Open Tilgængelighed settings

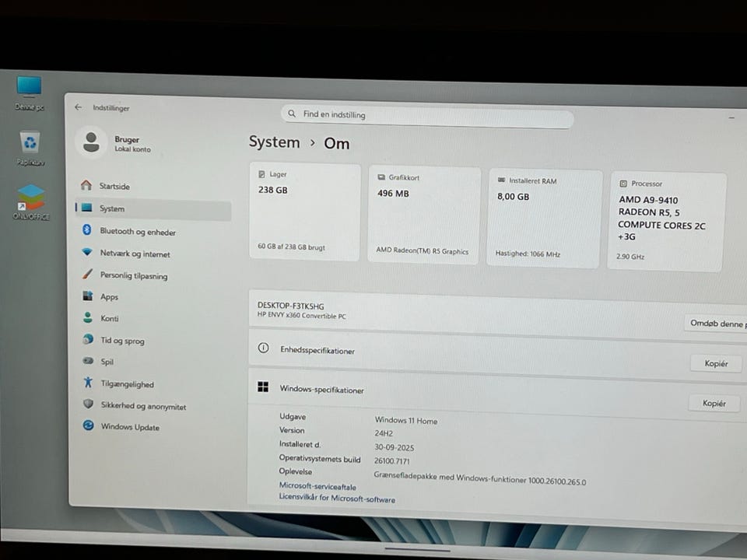(x=153, y=383)
